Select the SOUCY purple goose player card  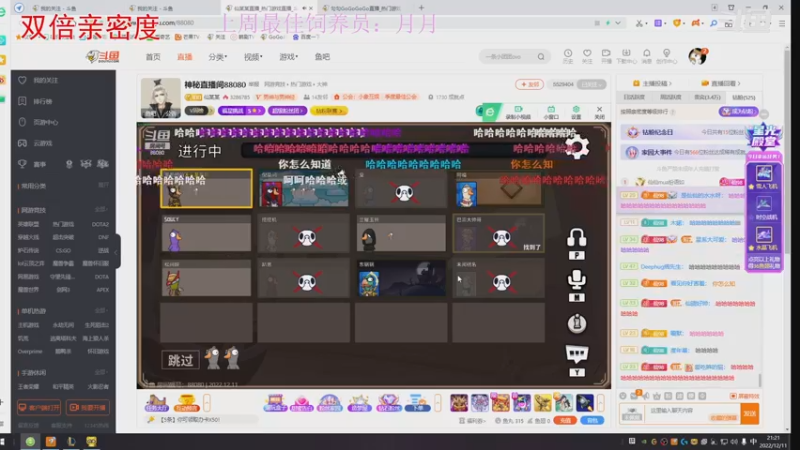(x=206, y=233)
